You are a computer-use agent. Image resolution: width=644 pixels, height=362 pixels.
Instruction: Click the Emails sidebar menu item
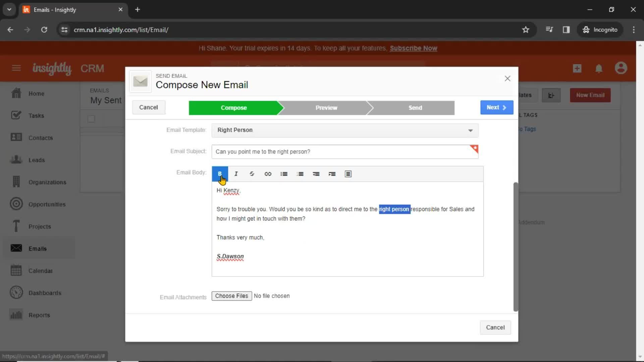click(x=38, y=248)
